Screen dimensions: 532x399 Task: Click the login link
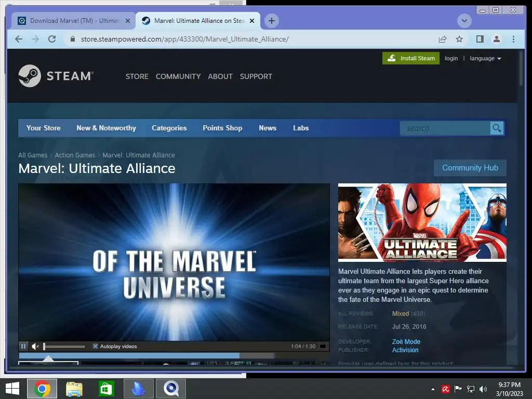[x=451, y=58]
